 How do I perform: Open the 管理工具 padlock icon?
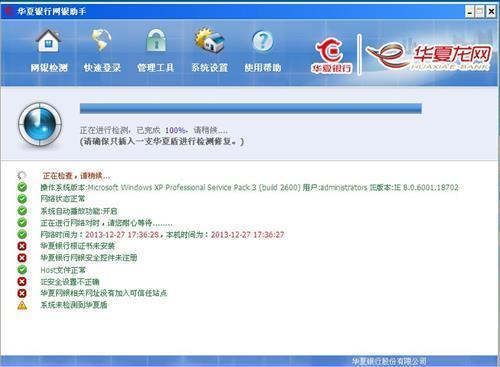click(156, 41)
